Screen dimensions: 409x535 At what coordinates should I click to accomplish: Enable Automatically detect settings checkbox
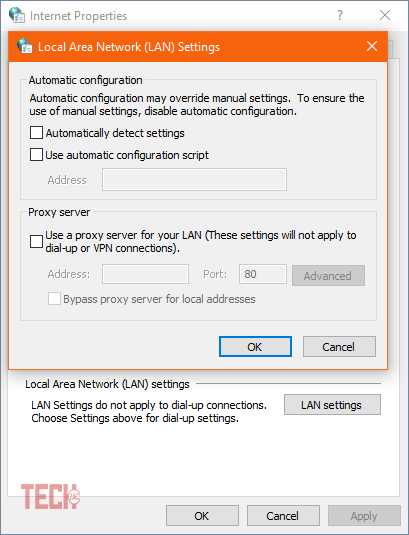click(36, 133)
